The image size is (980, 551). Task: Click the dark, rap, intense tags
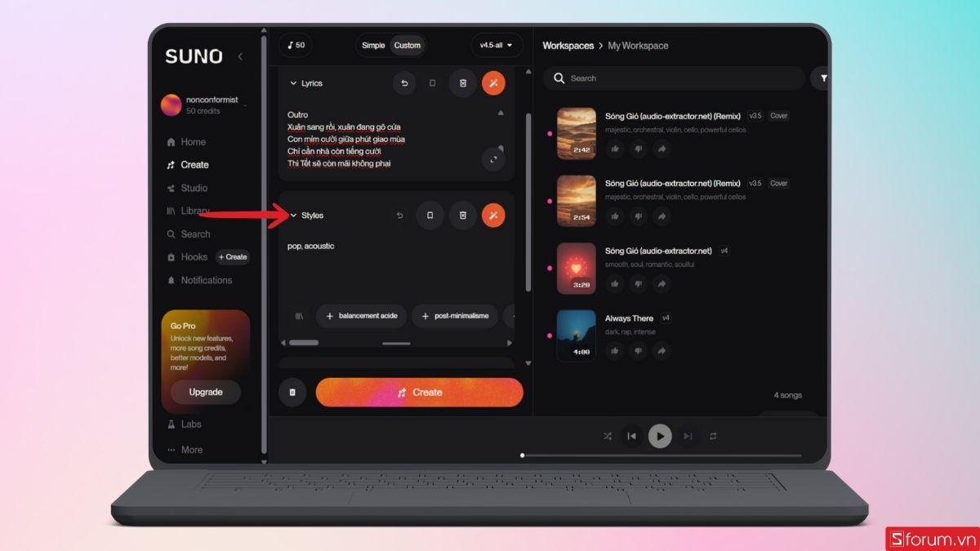coord(630,332)
